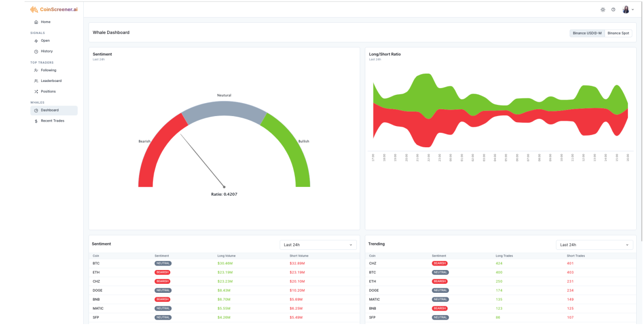Select BTC in the Trending table
This screenshot has width=644, height=333.
click(x=373, y=272)
